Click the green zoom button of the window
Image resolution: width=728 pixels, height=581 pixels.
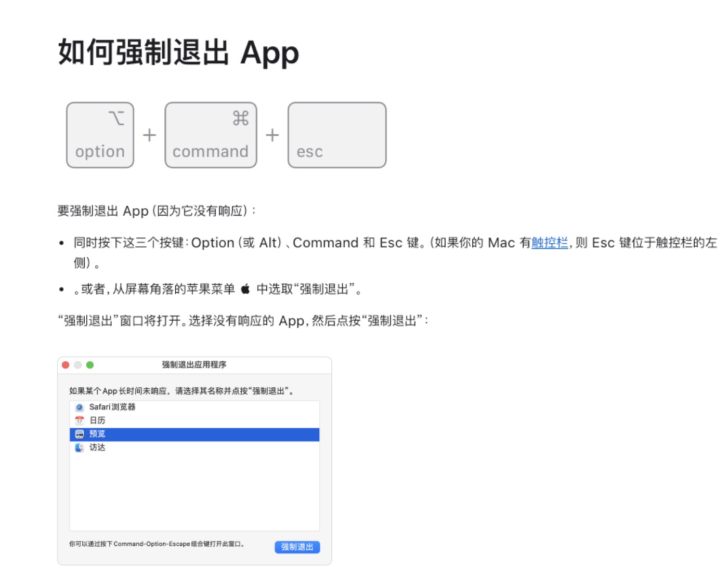click(x=90, y=365)
